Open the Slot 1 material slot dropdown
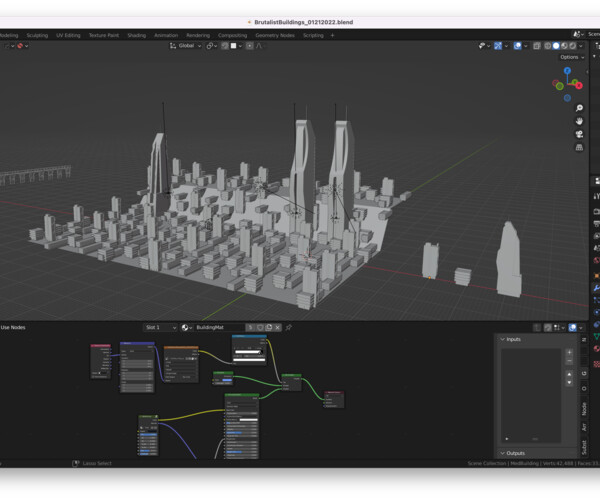600x500 pixels. click(159, 327)
